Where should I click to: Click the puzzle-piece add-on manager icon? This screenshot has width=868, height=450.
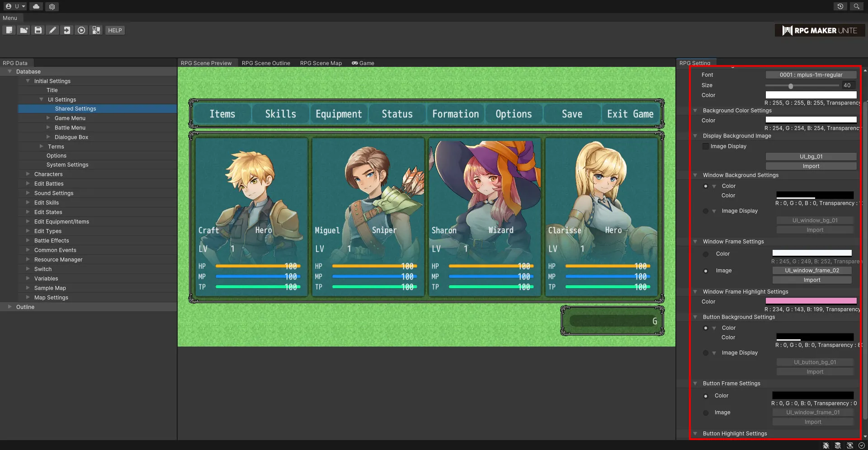point(96,30)
